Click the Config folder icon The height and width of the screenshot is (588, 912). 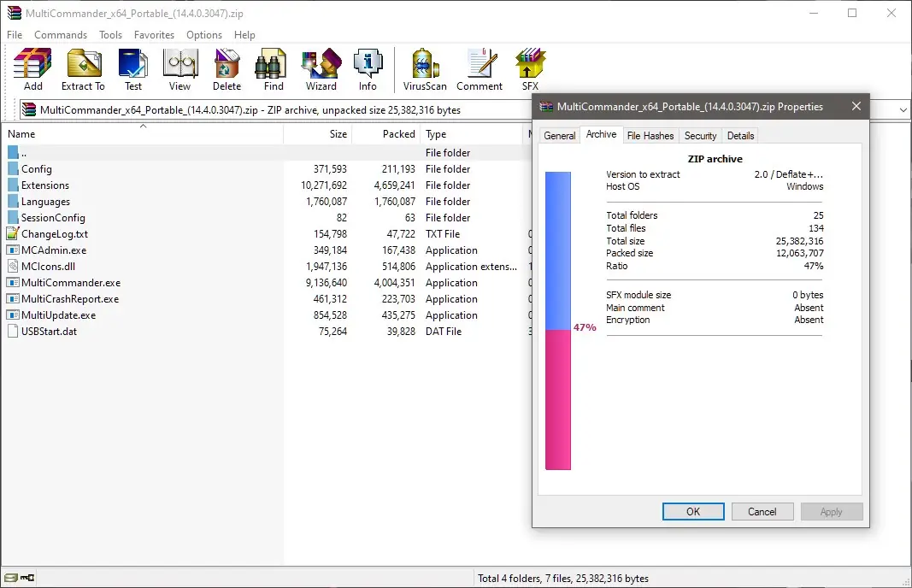(14, 168)
